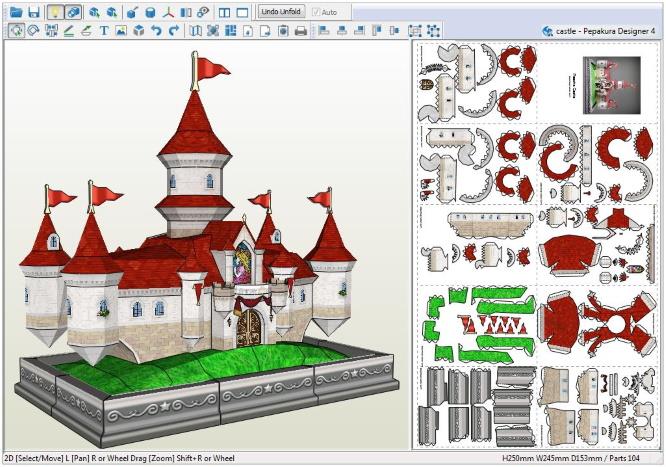Screen dimensions: 666x467
Task: Click the icon right of folded map
Action: [213, 31]
